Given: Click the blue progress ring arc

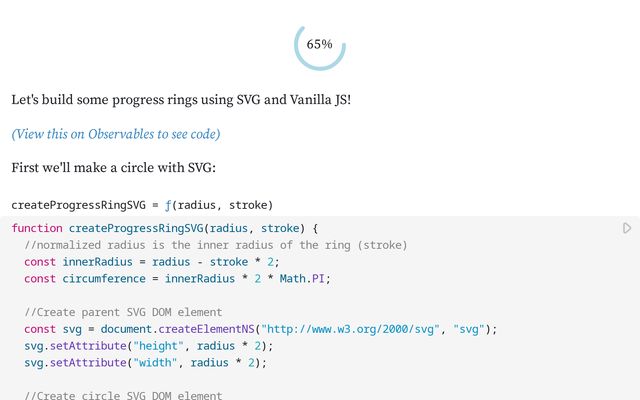Looking at the screenshot, I should [320, 66].
